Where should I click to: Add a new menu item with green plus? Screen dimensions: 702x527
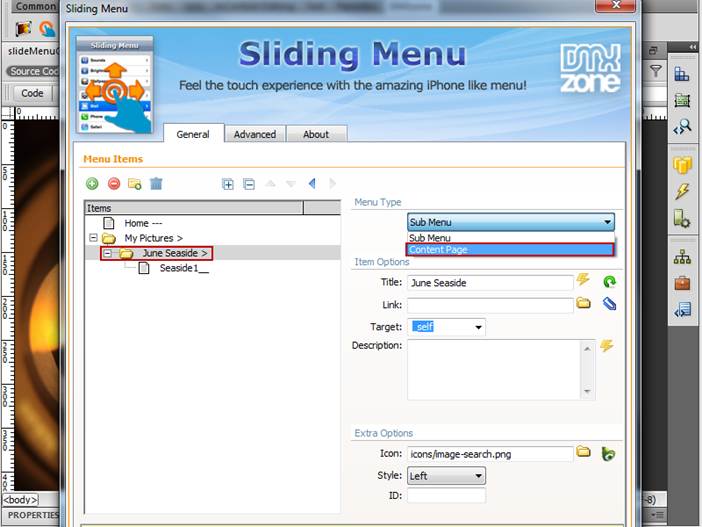coord(92,184)
